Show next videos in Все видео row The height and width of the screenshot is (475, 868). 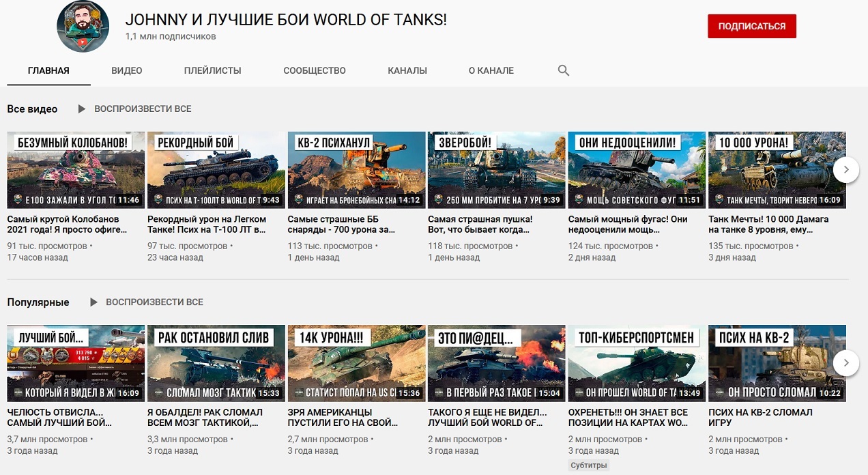point(846,169)
